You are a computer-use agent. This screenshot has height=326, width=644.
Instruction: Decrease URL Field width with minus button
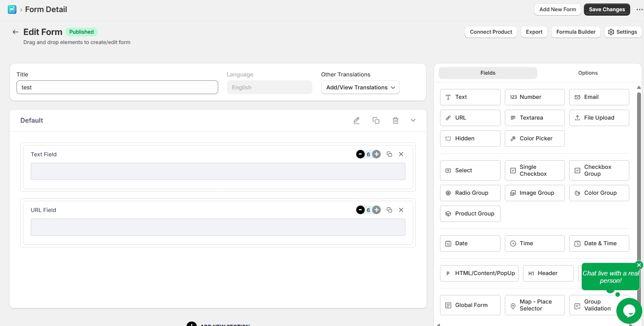360,210
